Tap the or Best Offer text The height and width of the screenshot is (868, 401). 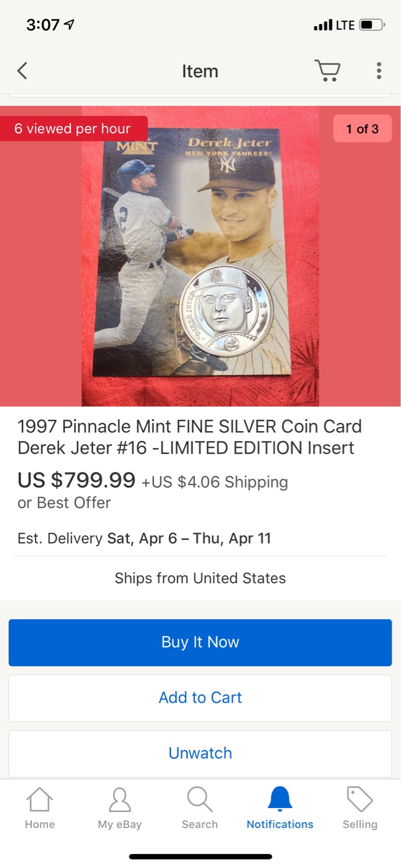(64, 502)
